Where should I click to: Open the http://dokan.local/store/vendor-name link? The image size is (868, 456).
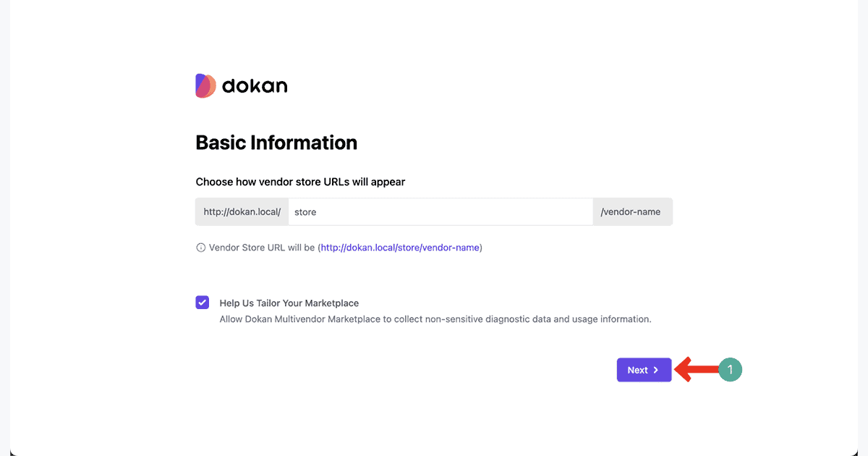[x=400, y=247]
